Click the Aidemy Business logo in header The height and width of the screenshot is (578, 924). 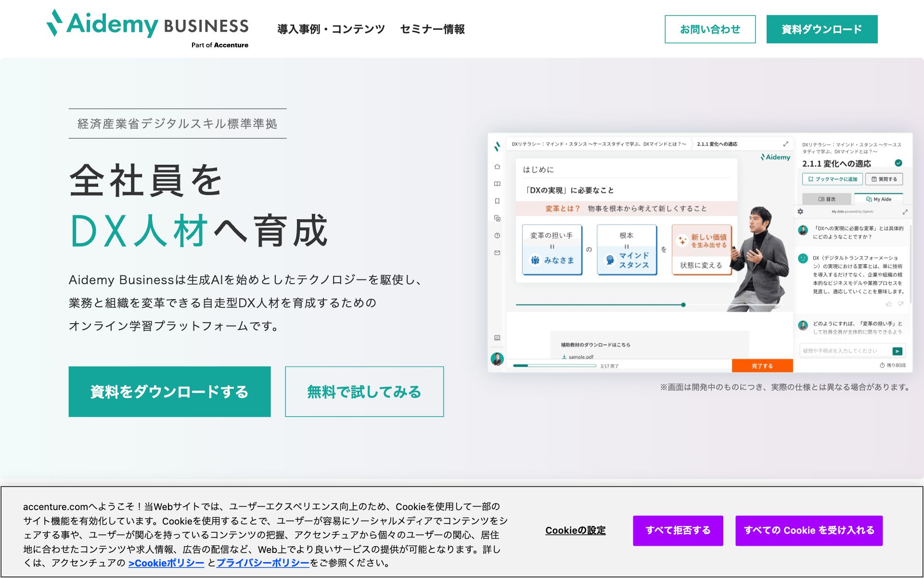point(147,29)
